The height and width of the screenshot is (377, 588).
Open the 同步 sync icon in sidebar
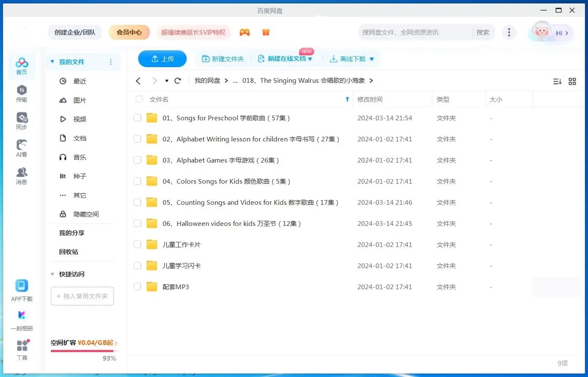22,121
